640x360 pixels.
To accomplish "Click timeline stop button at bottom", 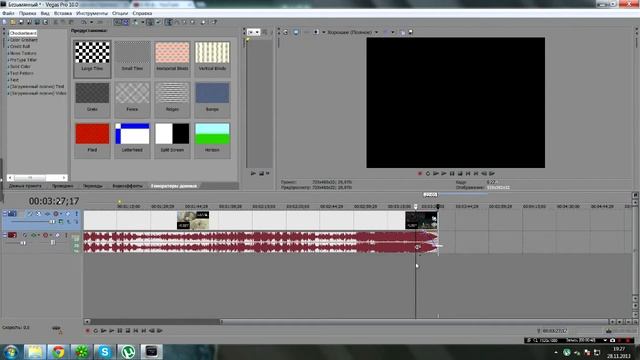I will tap(128, 331).
